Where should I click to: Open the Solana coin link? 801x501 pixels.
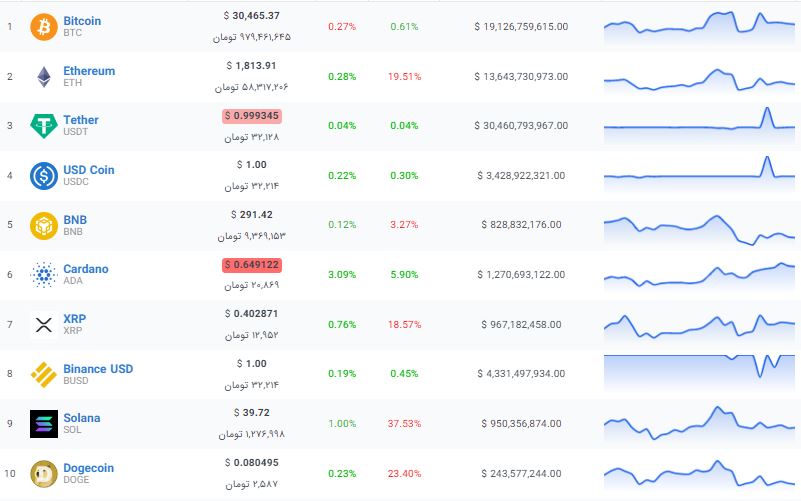81,418
